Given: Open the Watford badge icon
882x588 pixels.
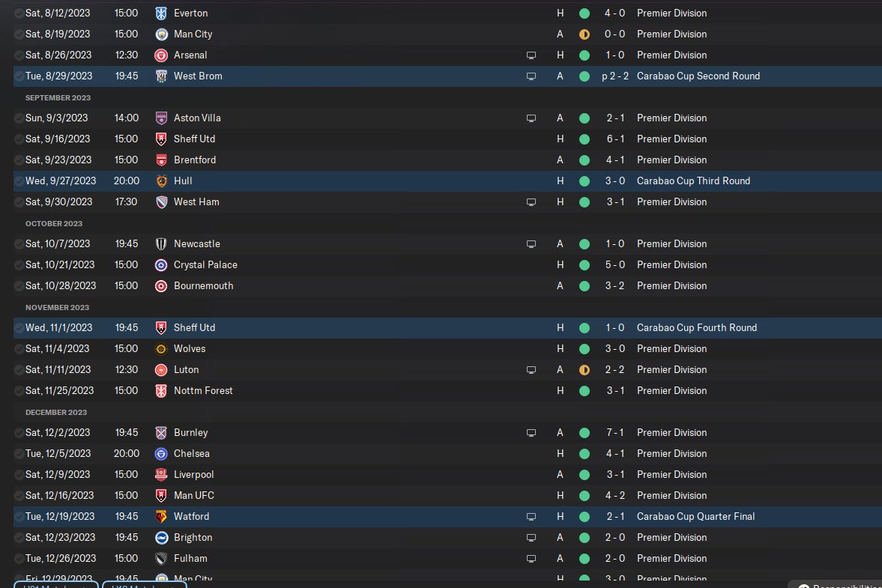Looking at the screenshot, I should [161, 517].
